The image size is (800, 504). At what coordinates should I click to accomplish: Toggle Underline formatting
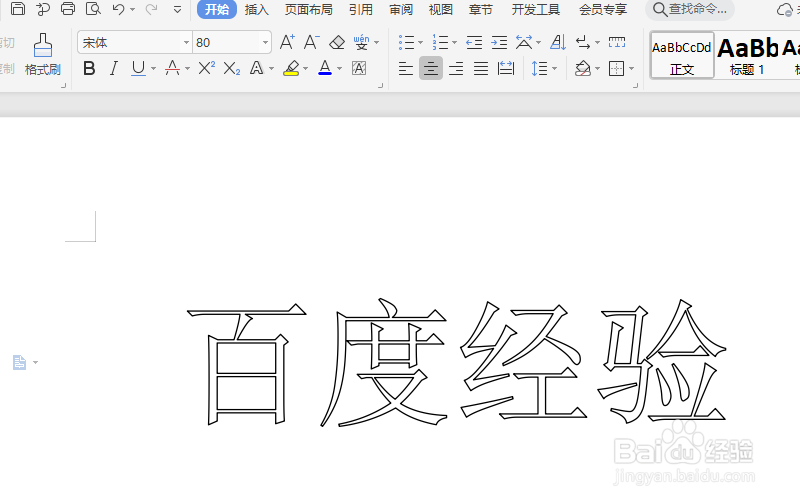click(x=138, y=68)
